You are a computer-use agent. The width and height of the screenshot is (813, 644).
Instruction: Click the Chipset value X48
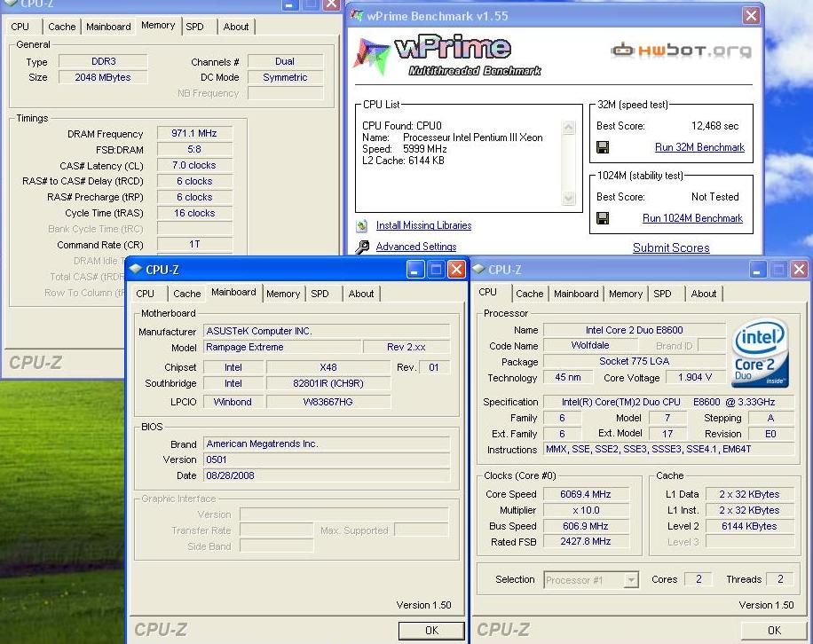point(328,367)
